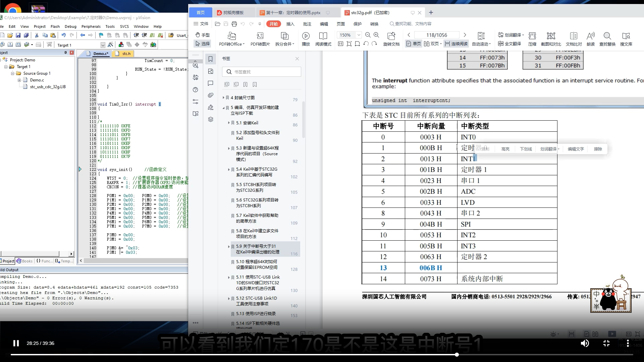
Task: Open Options for Target wand icon
Action: coord(110,45)
